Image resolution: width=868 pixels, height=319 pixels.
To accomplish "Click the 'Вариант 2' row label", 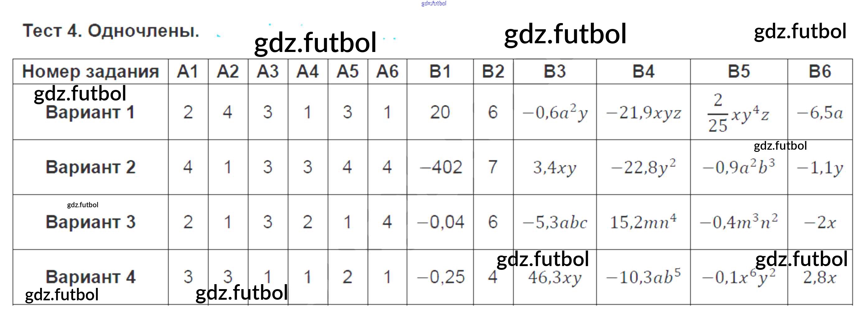I will (90, 167).
